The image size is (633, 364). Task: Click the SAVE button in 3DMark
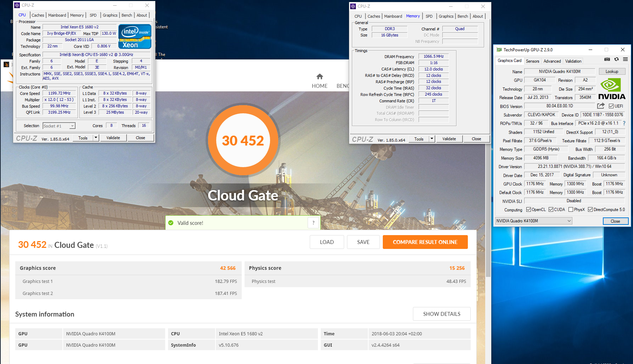pos(363,242)
